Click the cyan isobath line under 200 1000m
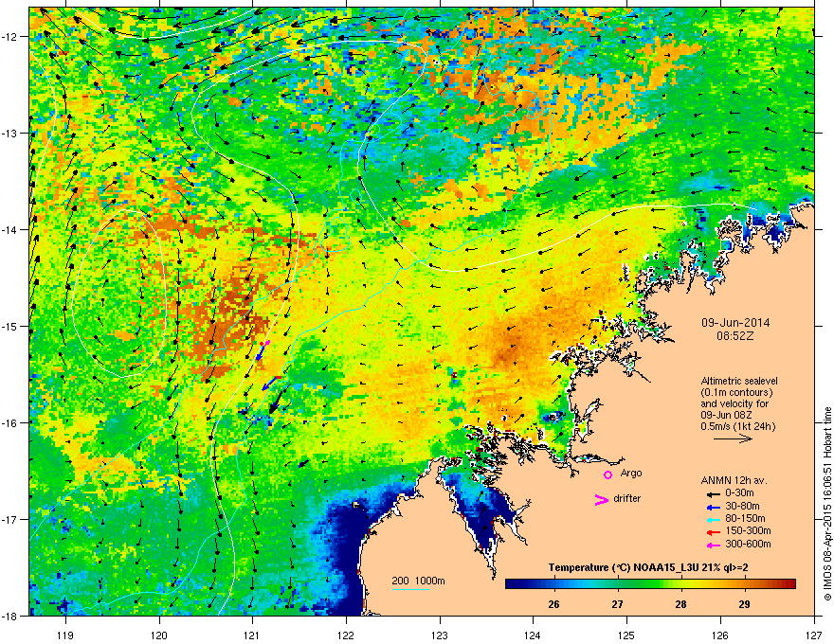The image size is (834, 644). (x=410, y=589)
